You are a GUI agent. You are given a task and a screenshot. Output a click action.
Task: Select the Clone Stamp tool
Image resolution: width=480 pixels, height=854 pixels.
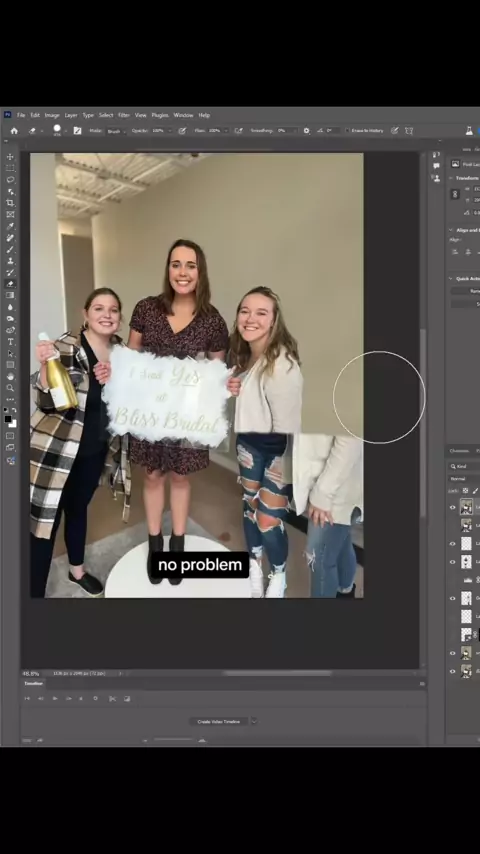[10, 261]
